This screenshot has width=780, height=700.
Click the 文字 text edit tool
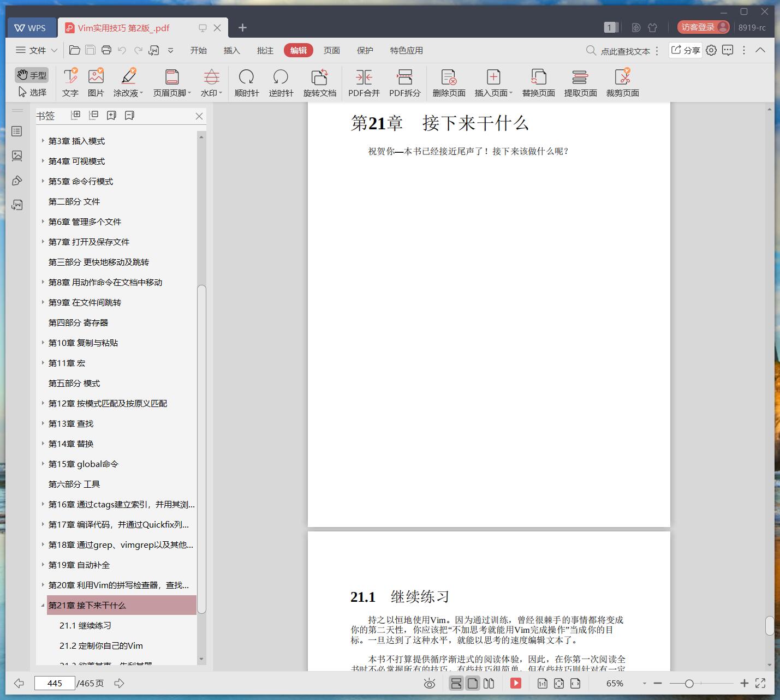pyautogui.click(x=70, y=82)
